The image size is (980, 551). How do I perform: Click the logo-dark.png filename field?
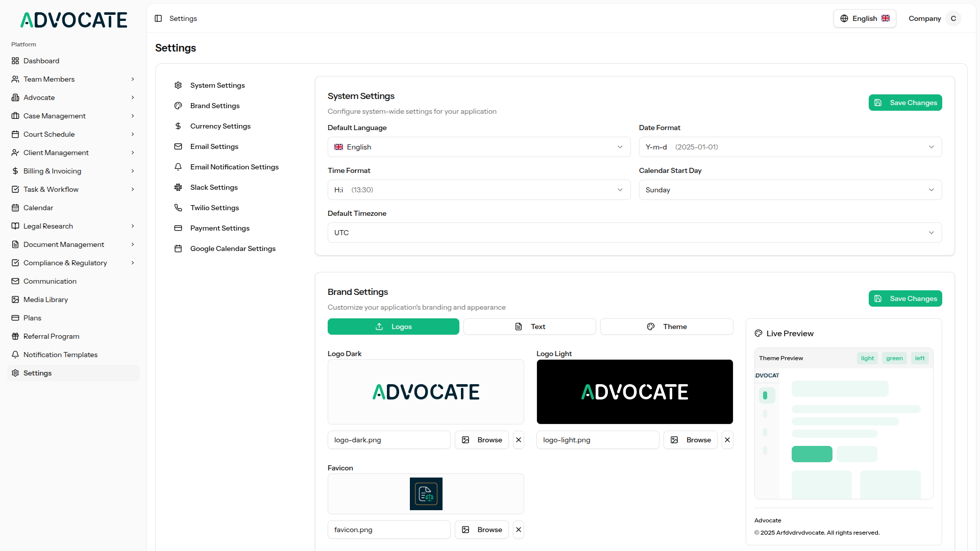[389, 440]
